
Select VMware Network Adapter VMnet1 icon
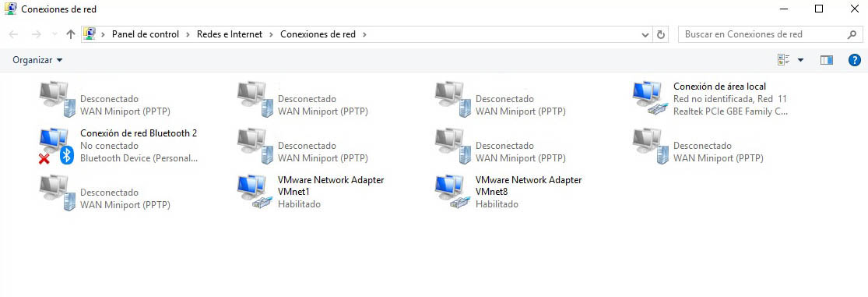point(253,192)
